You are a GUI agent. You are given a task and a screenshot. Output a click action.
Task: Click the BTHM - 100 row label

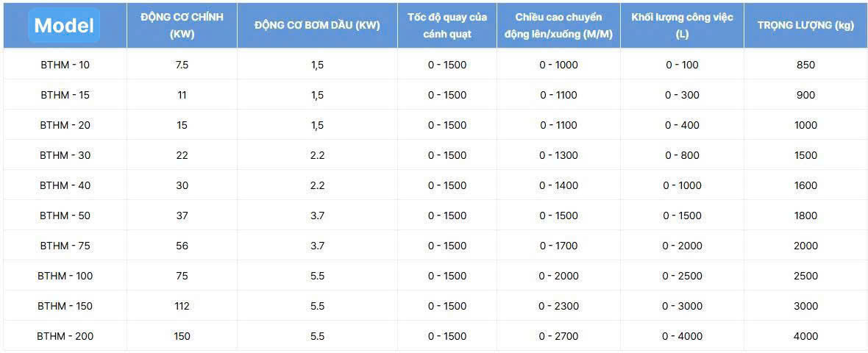pos(65,276)
